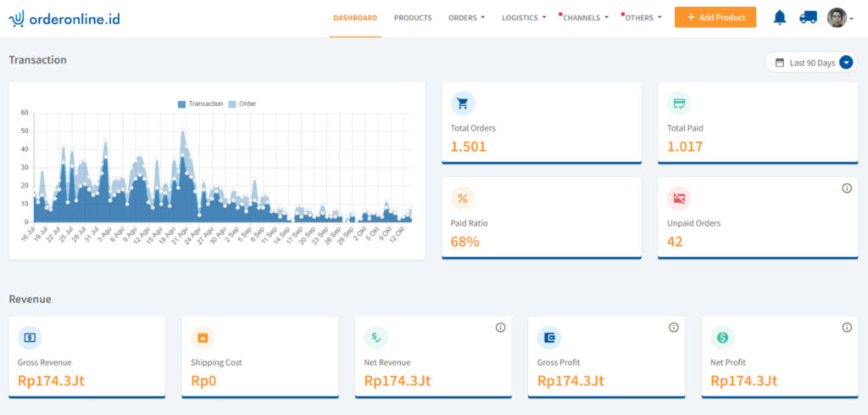The width and height of the screenshot is (868, 415).
Task: Click the Total Orders cart icon
Action: [463, 104]
